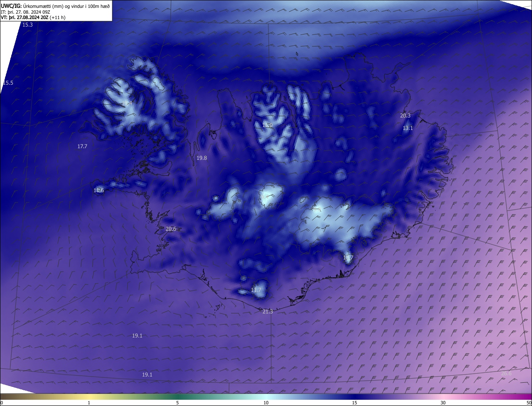Click the 20.6 value label

point(171,229)
